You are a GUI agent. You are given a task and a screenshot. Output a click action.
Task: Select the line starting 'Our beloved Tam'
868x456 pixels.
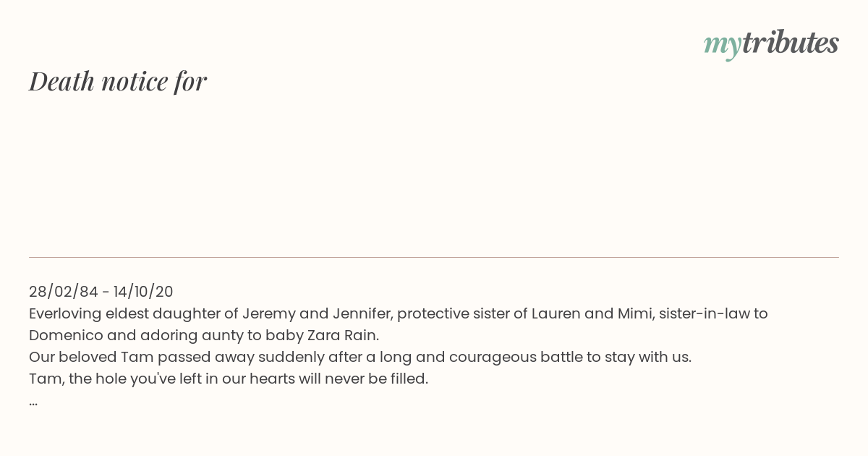point(360,357)
